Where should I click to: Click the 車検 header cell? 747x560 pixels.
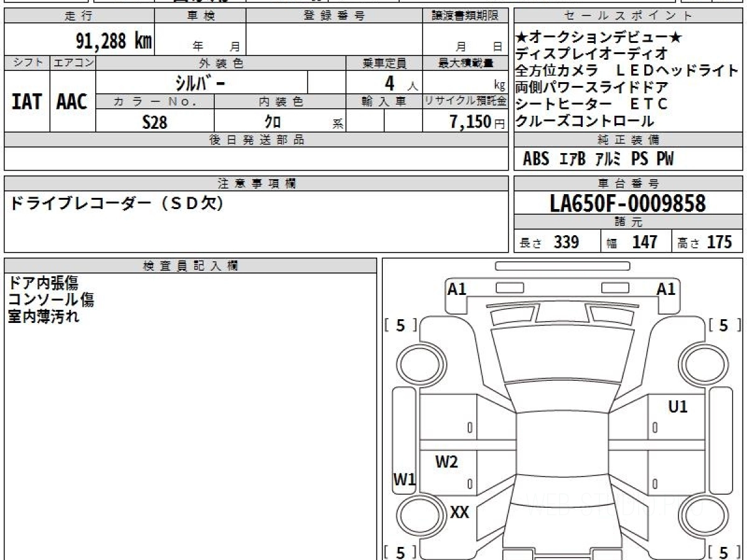(200, 16)
